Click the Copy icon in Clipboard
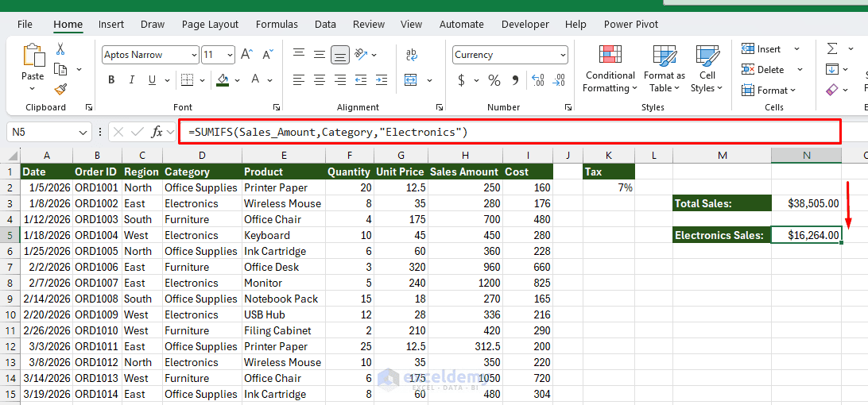 click(x=60, y=69)
